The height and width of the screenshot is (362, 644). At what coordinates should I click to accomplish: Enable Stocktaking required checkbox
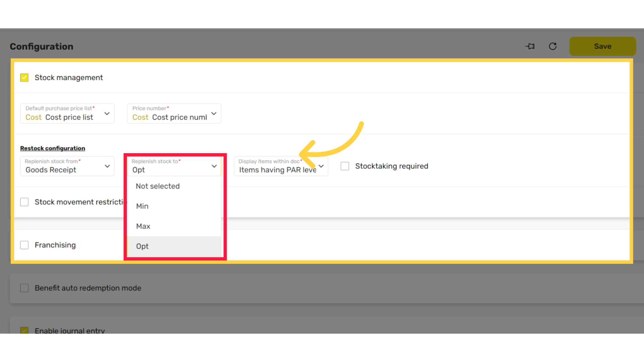tap(345, 166)
